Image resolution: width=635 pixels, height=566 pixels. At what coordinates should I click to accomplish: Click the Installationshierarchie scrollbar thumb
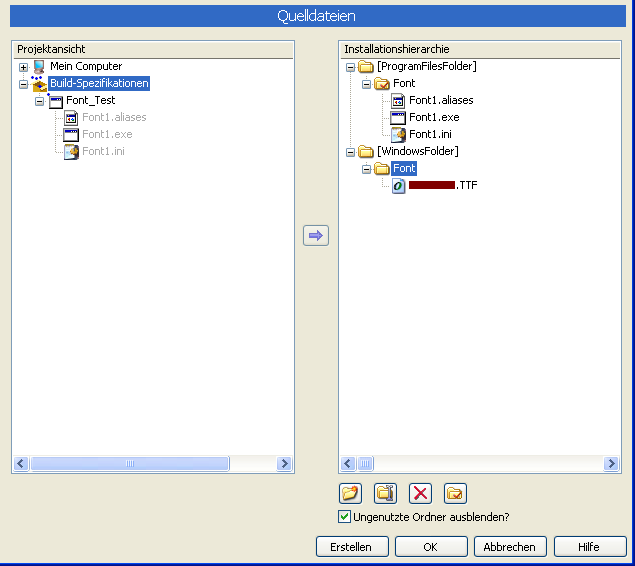[x=365, y=464]
